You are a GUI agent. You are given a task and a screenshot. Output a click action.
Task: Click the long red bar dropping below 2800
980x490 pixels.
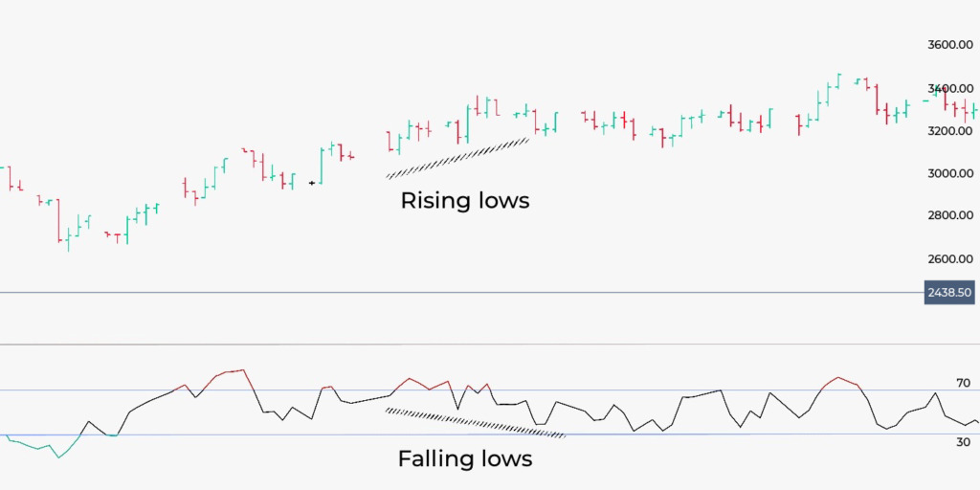click(x=58, y=219)
